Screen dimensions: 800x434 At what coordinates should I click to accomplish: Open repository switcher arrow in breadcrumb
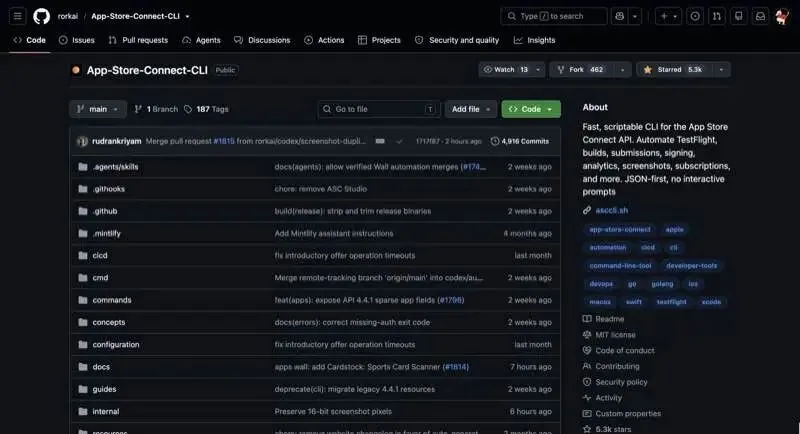point(187,16)
